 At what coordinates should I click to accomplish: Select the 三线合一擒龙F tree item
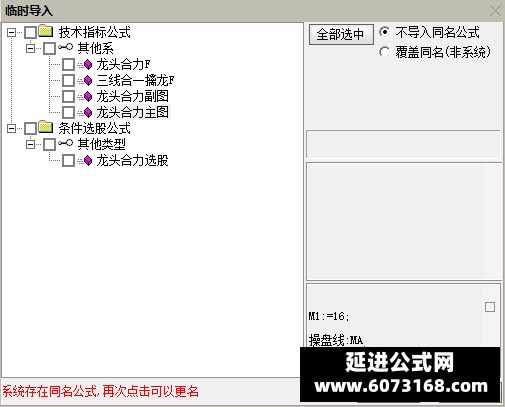point(135,80)
